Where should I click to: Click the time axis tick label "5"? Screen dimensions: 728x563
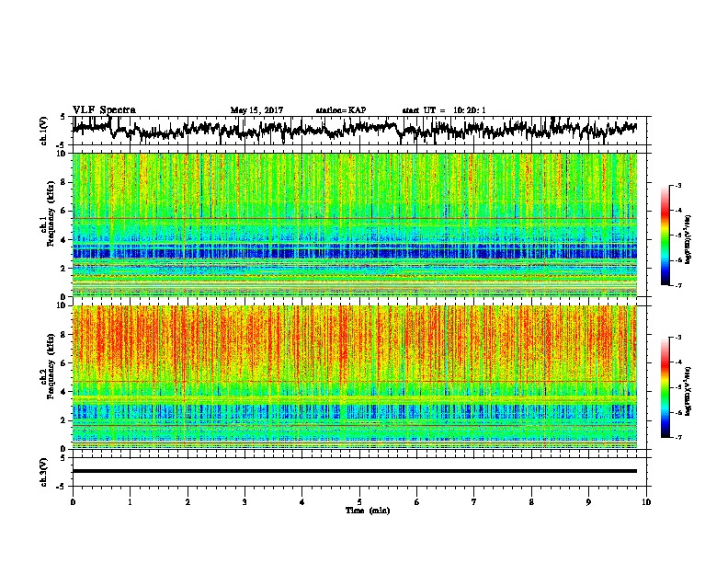[x=359, y=502]
